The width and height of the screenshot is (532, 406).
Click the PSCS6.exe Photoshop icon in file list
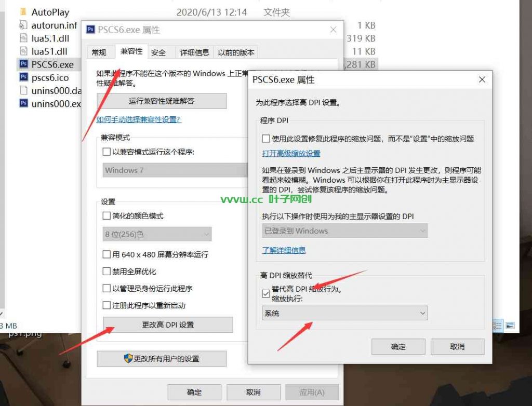pyautogui.click(x=23, y=64)
